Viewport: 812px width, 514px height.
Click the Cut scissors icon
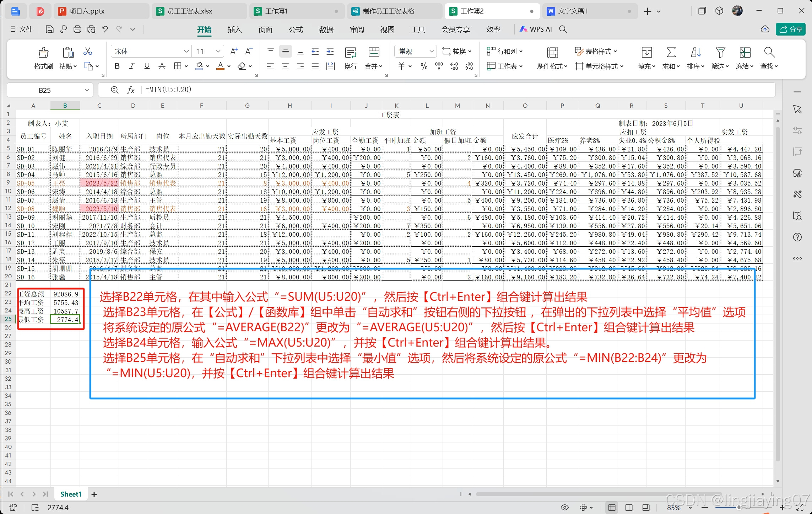click(x=87, y=52)
